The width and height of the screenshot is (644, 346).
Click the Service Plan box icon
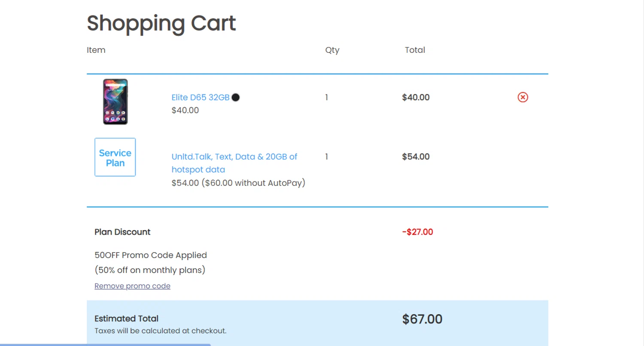(x=115, y=157)
